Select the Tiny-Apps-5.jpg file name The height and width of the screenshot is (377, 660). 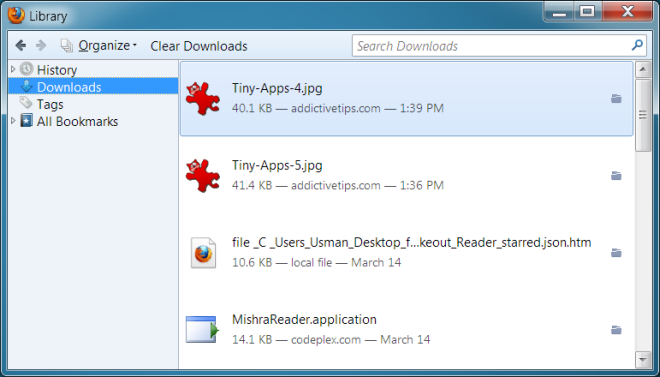click(277, 166)
